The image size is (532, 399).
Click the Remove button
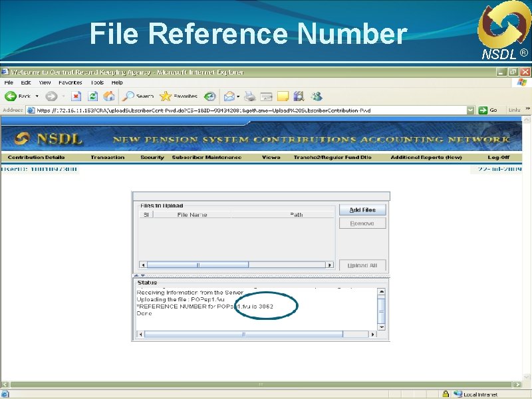tap(362, 223)
